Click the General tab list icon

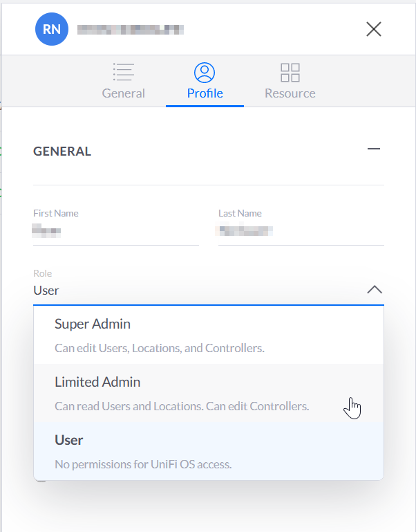[124, 72]
